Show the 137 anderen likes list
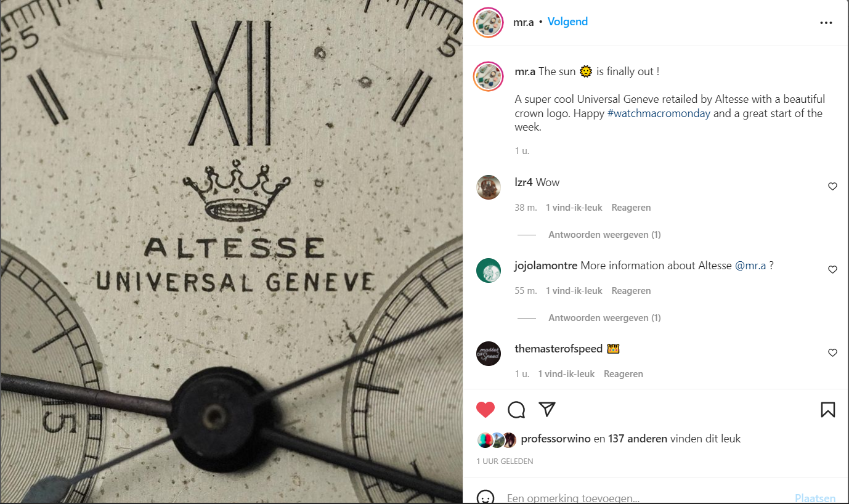 (x=638, y=439)
